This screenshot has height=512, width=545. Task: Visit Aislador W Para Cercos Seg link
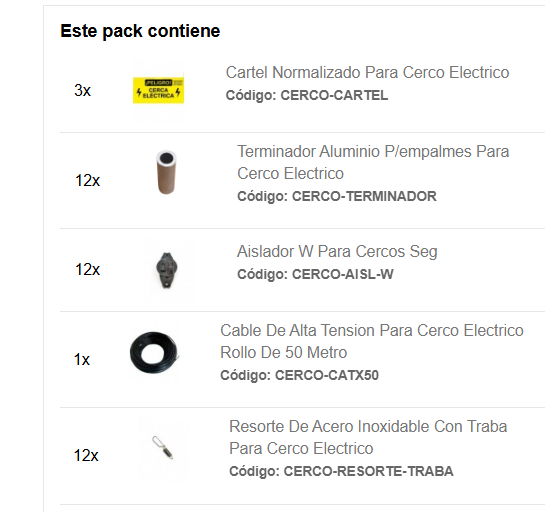(337, 251)
